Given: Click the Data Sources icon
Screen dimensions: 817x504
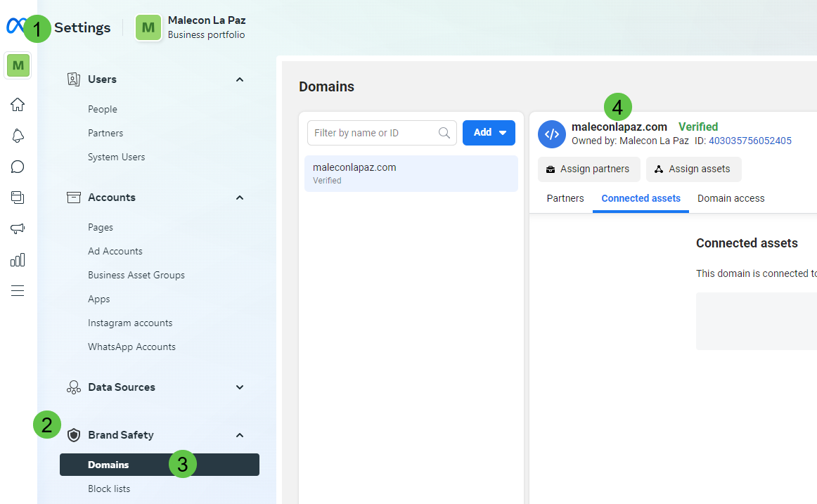Looking at the screenshot, I should coord(73,387).
